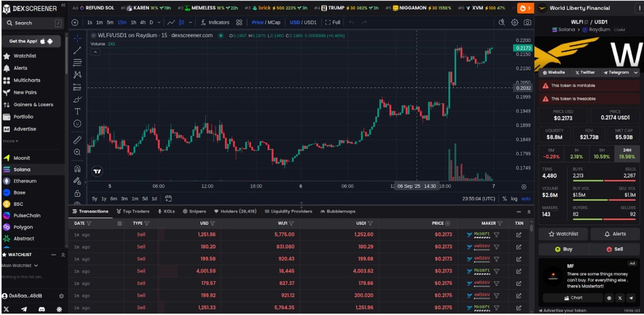Screen dimensions: 644x315
Task: Open the date range calendar icon
Action: 168,199
